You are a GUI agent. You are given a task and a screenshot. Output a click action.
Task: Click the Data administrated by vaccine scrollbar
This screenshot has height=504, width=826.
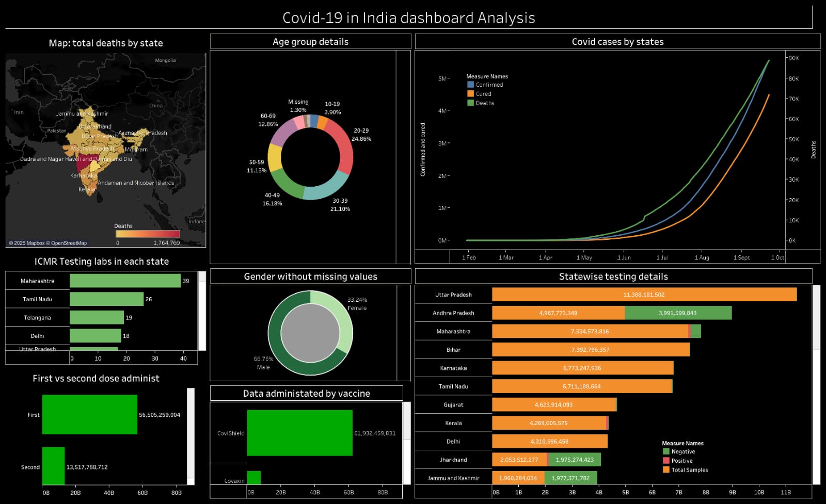click(x=406, y=444)
